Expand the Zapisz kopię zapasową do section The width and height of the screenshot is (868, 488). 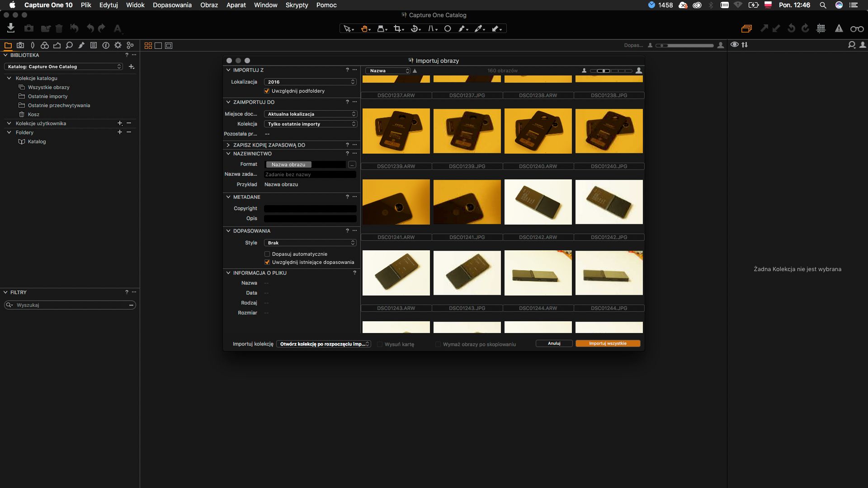pos(228,145)
